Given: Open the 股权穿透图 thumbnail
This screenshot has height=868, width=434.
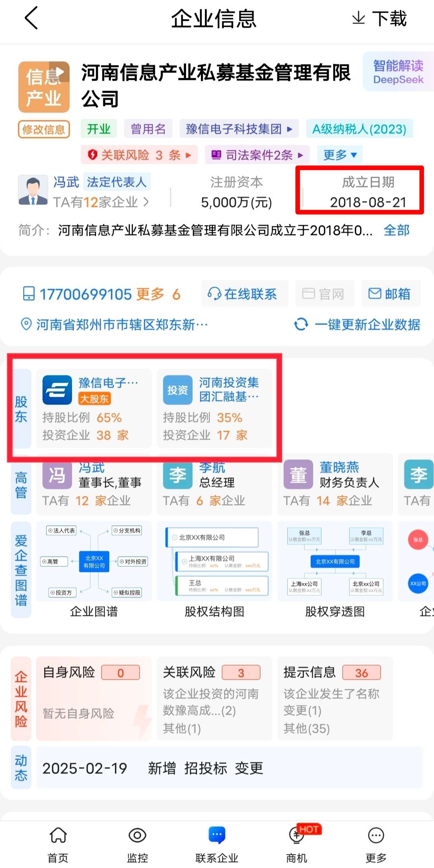Looking at the screenshot, I should (335, 562).
